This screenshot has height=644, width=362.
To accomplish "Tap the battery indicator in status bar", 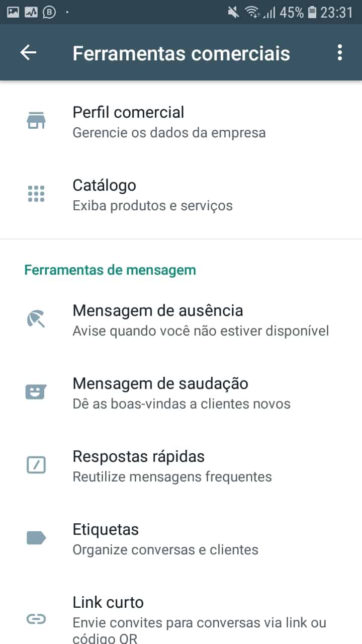I will [x=312, y=12].
